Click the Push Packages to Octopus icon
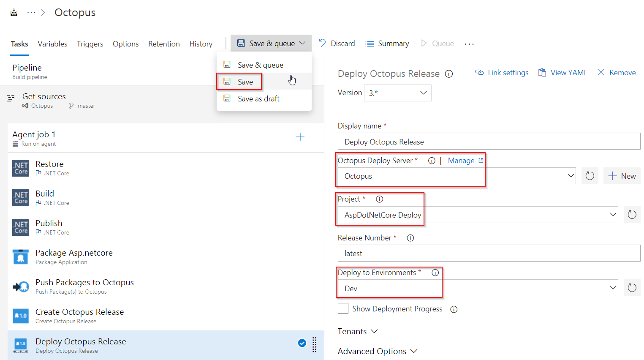This screenshot has width=644, height=360. 21,286
